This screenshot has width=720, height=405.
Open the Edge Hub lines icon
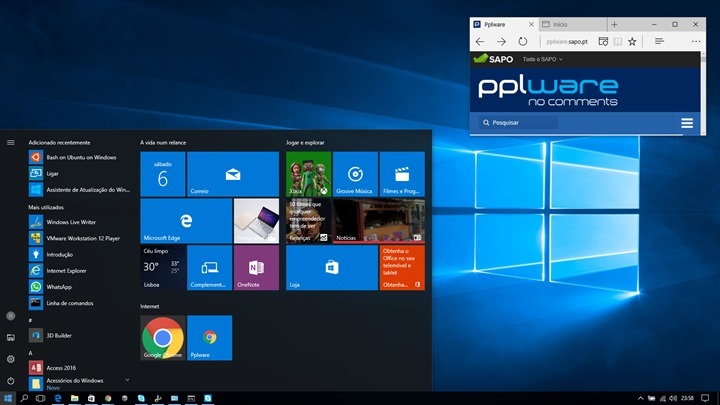[x=659, y=41]
